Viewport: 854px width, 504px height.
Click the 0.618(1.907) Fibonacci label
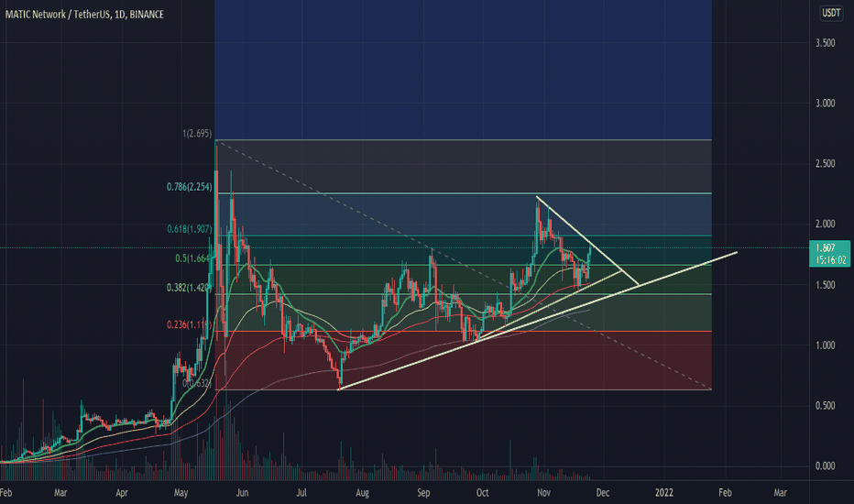pos(189,229)
